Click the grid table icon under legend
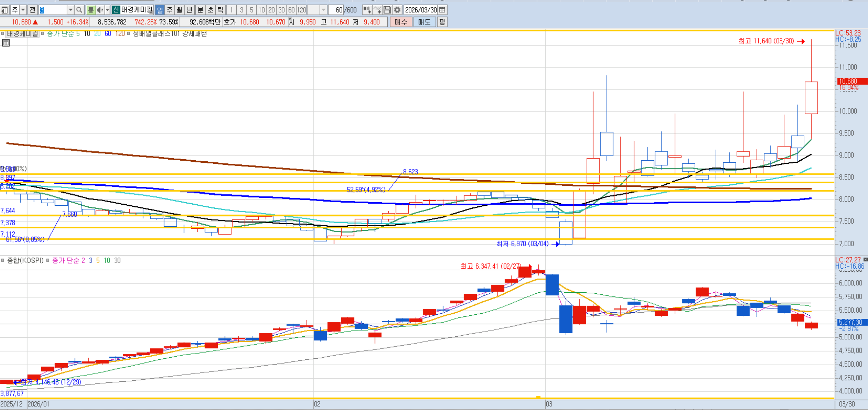Viewport: 868px width, 410px height. click(6, 43)
